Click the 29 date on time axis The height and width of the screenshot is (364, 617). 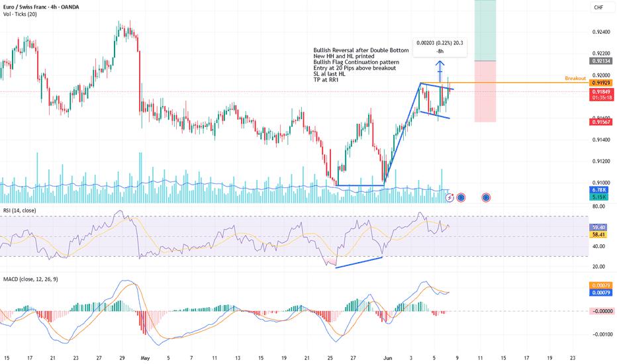122,358
